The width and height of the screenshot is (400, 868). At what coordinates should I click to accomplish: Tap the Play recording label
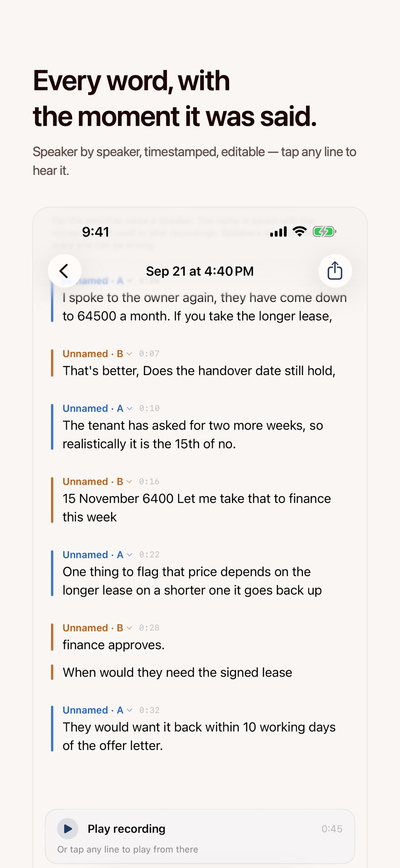[126, 828]
